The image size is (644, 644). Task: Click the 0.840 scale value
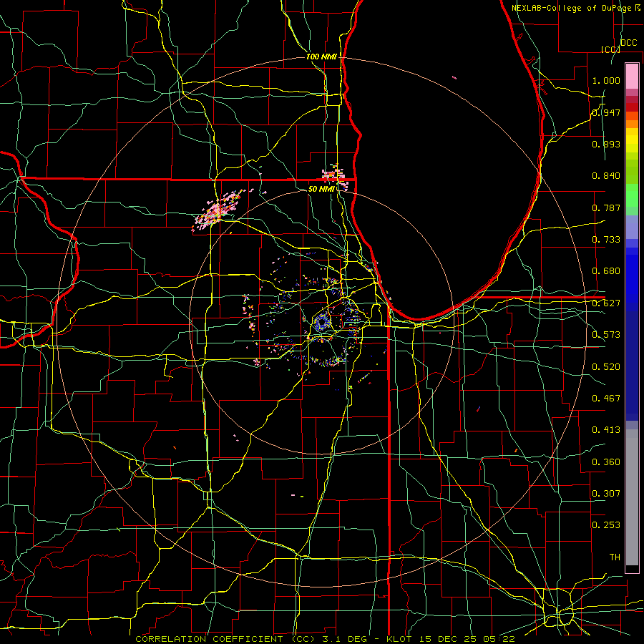(x=606, y=176)
